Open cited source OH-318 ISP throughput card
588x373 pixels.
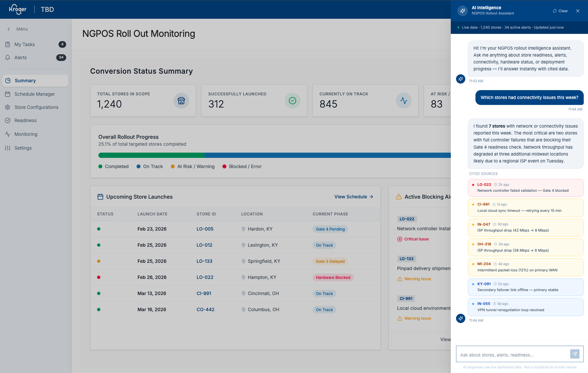(525, 247)
